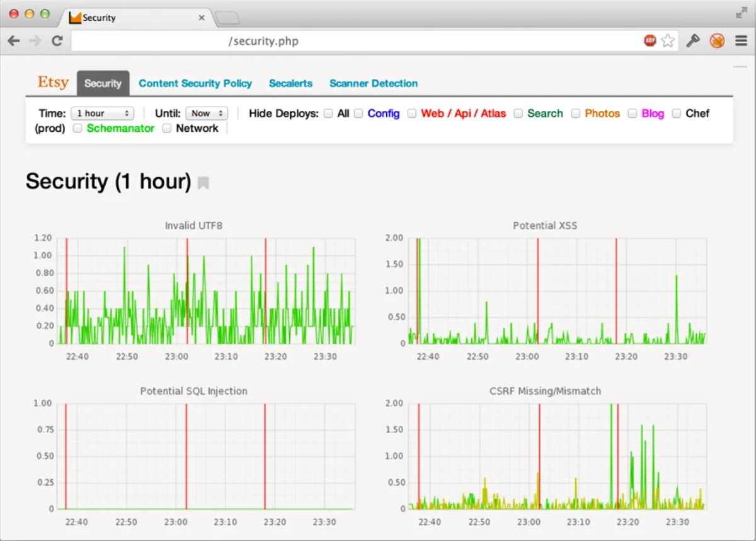
Task: Click the CSRF Missing/Mismatch title text
Action: pos(545,391)
